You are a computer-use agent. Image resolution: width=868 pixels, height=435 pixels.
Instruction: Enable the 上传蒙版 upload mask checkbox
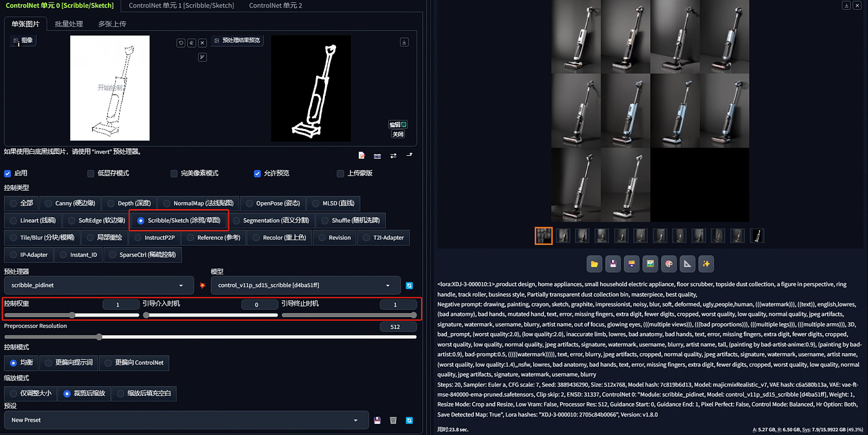[x=340, y=173]
